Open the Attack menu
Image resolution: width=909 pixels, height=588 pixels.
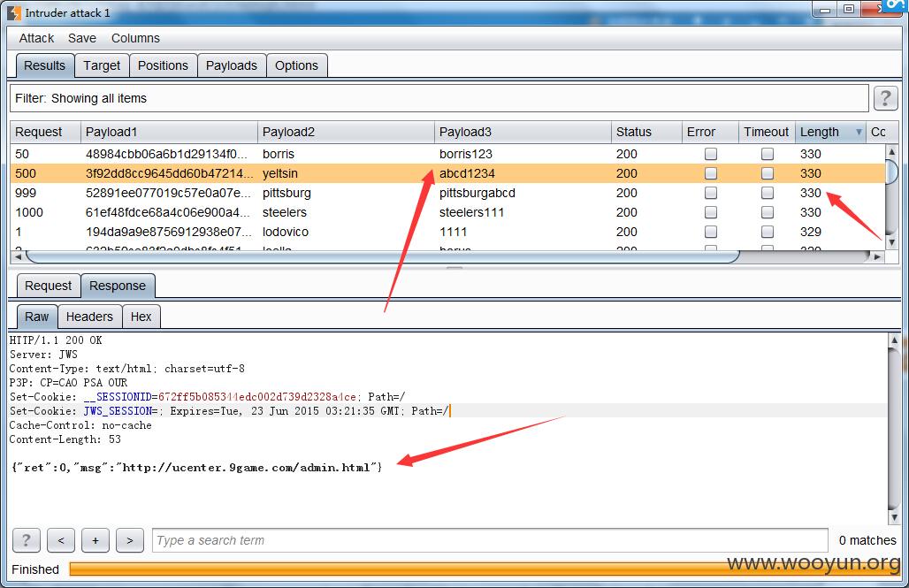coord(36,38)
